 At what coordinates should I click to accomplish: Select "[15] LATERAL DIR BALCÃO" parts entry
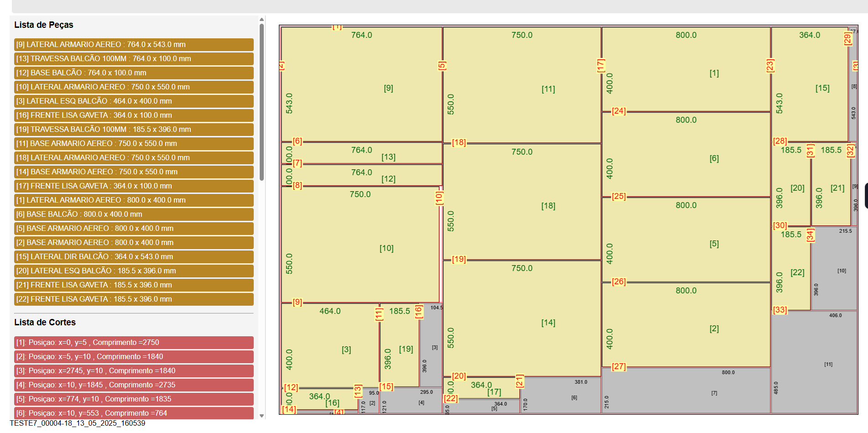(134, 257)
